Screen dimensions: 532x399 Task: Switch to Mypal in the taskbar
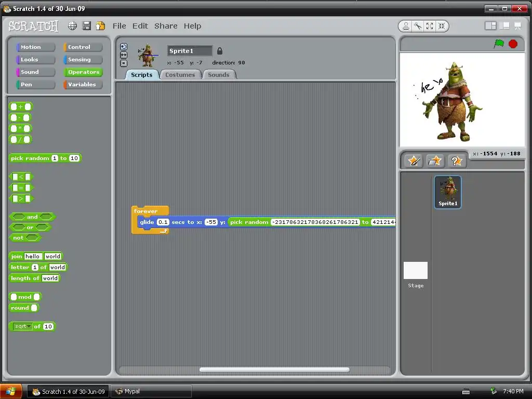coord(152,392)
